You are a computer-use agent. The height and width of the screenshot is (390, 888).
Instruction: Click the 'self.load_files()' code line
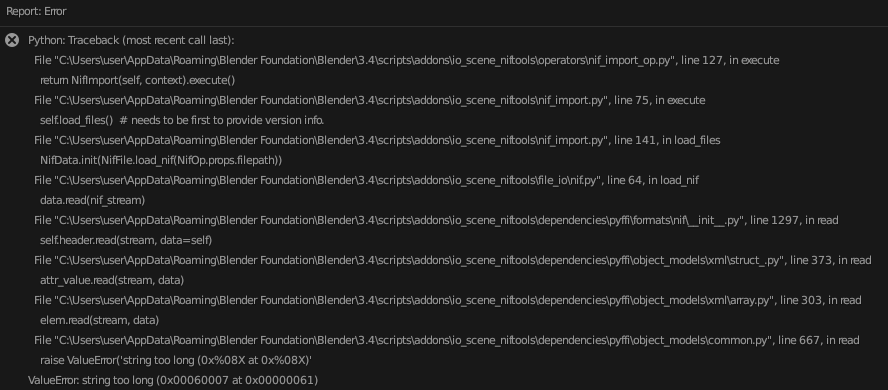182,121
